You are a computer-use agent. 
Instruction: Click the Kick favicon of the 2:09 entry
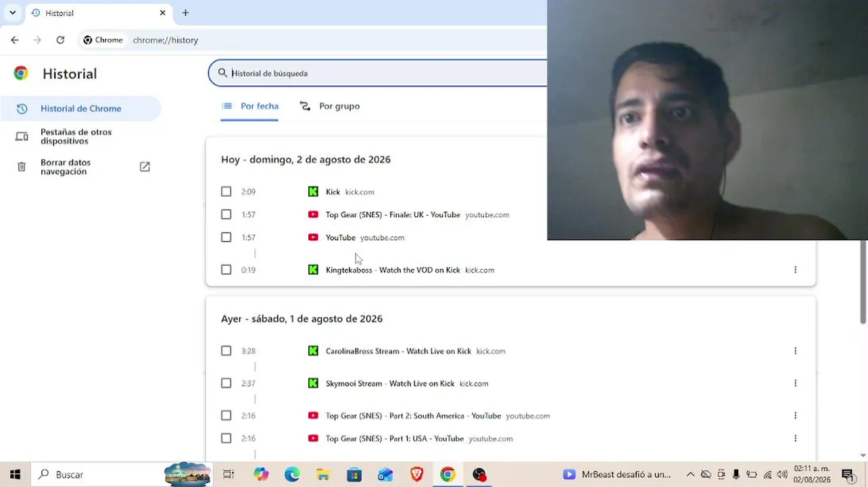click(x=313, y=192)
